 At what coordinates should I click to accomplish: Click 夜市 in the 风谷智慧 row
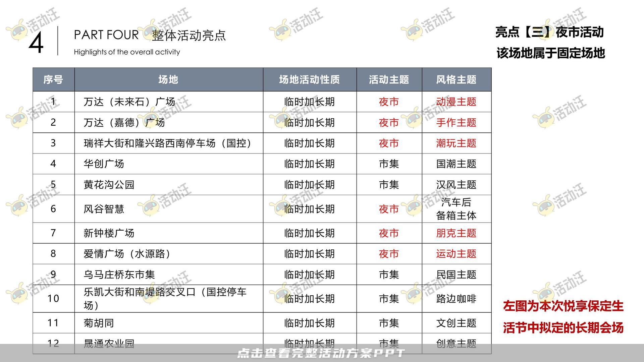pos(389,209)
